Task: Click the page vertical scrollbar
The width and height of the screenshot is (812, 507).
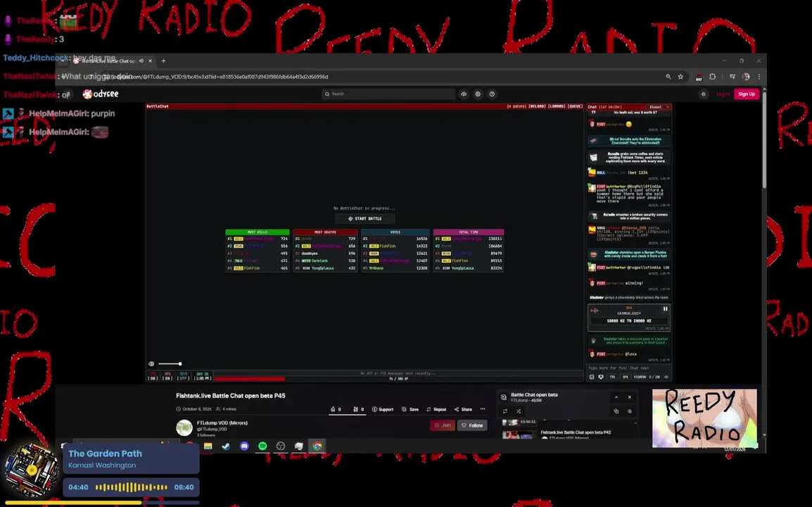Action: click(x=764, y=140)
